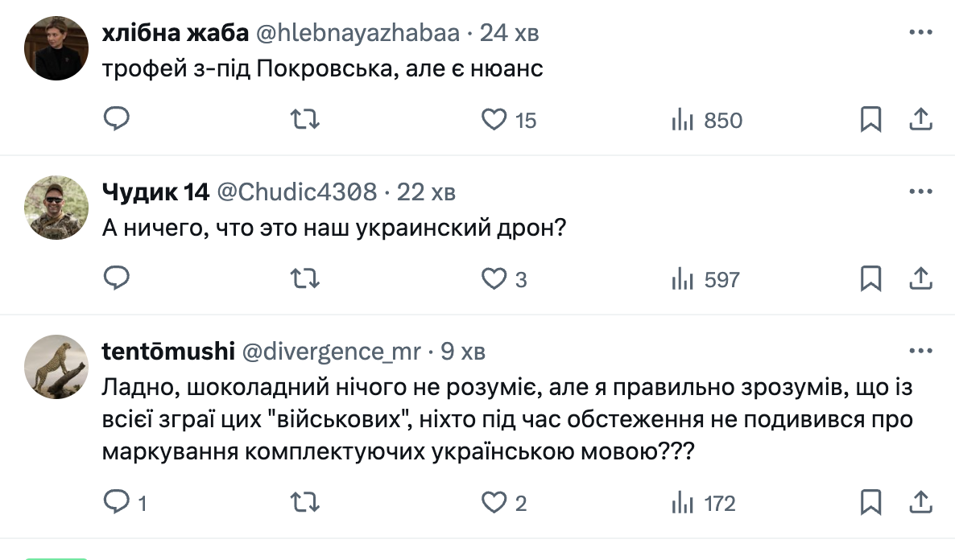Share the хлібна жаба tweet

920,120
